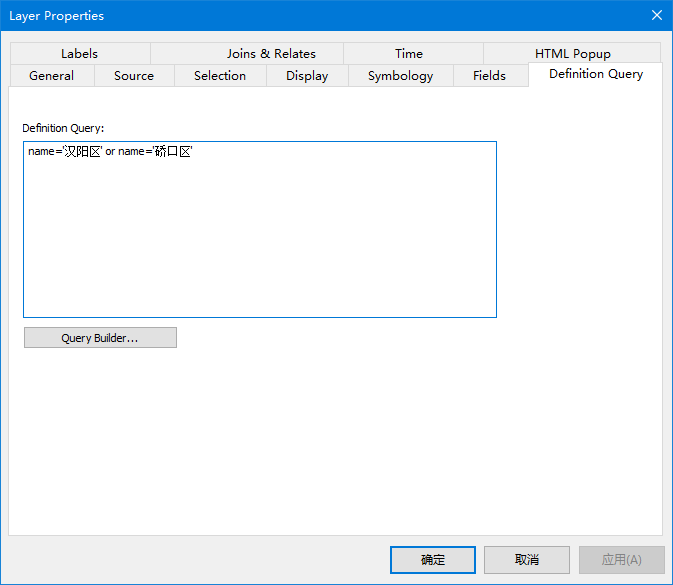The width and height of the screenshot is (673, 585).
Task: Open the General tab
Action: [52, 76]
